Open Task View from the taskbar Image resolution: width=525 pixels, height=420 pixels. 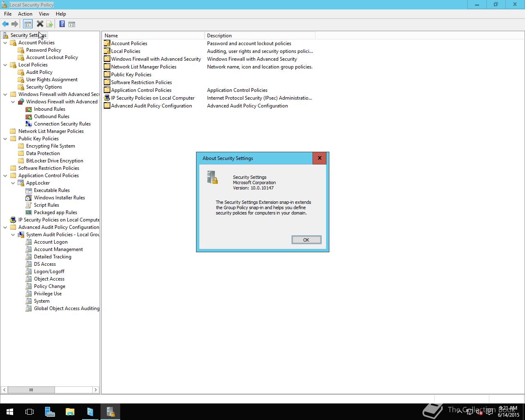(30, 412)
